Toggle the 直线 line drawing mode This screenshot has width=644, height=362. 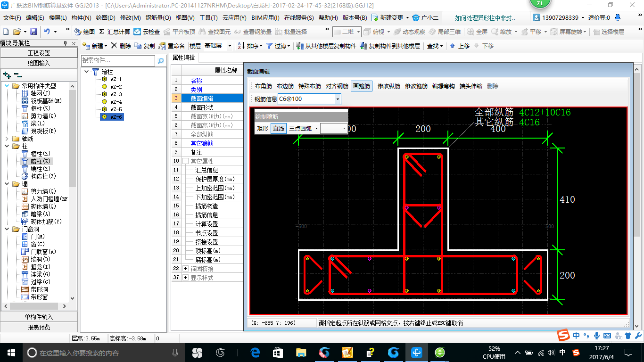pos(279,128)
